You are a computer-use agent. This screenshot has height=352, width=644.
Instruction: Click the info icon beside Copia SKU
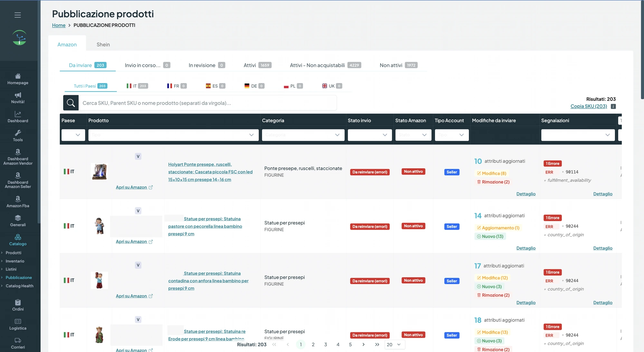pos(613,106)
